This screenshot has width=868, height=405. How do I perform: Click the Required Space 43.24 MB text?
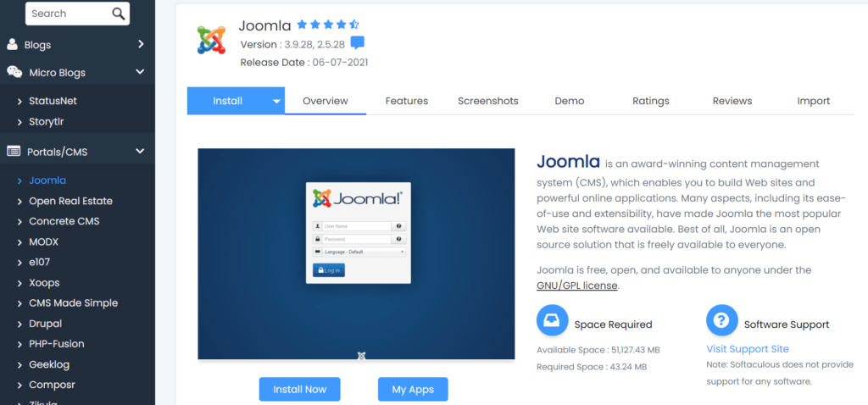coord(592,367)
